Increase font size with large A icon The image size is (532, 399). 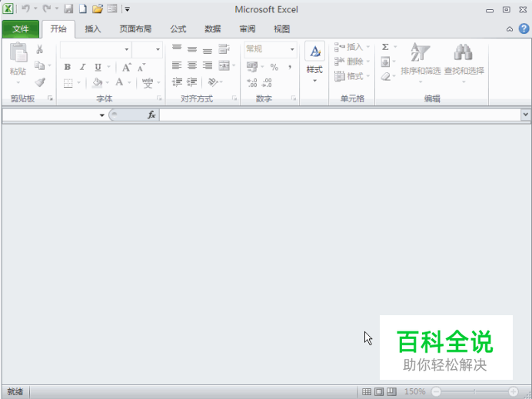(127, 67)
